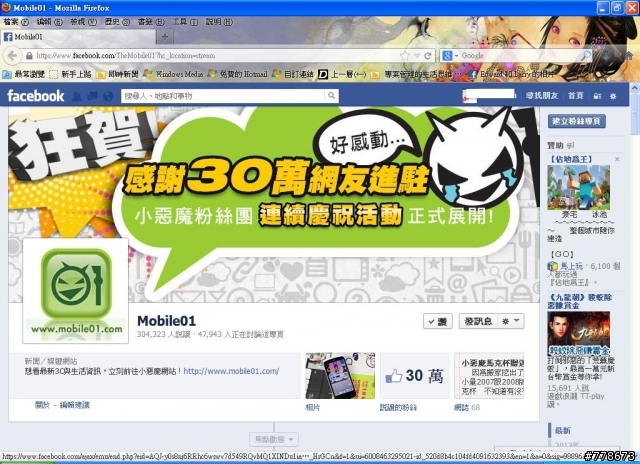The height and width of the screenshot is (464, 640).
Task: Open the downloads arrow icon
Action: (607, 56)
